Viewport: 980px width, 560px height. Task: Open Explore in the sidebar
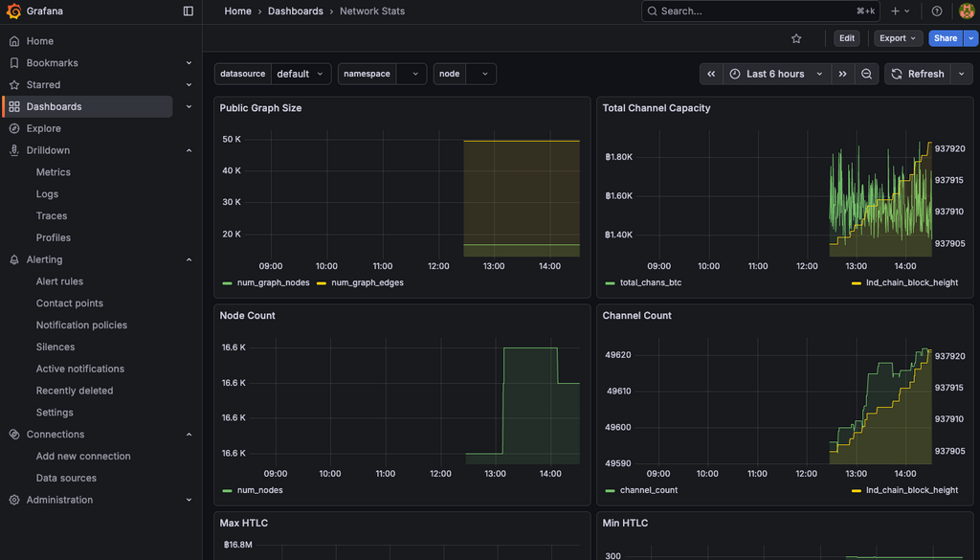point(43,128)
